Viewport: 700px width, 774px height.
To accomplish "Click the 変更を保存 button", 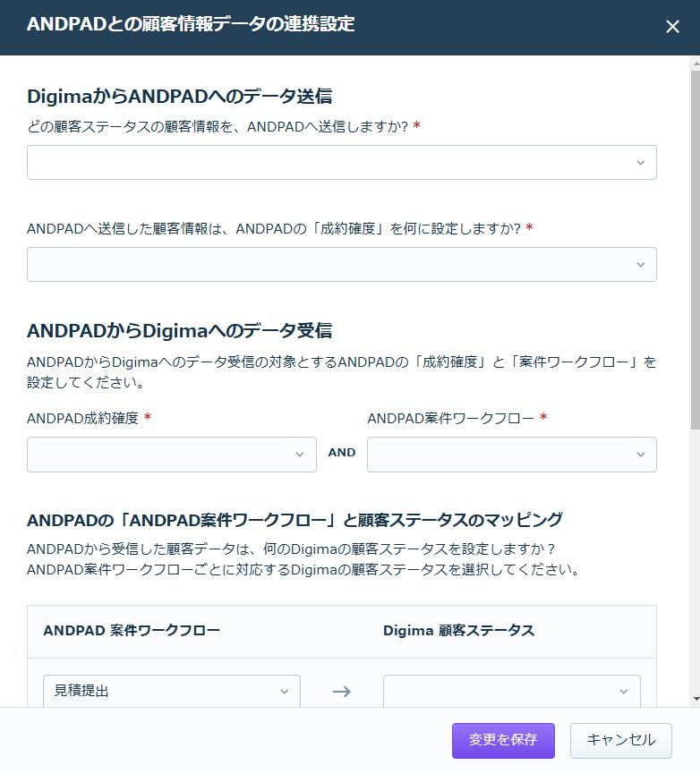I will click(x=504, y=740).
